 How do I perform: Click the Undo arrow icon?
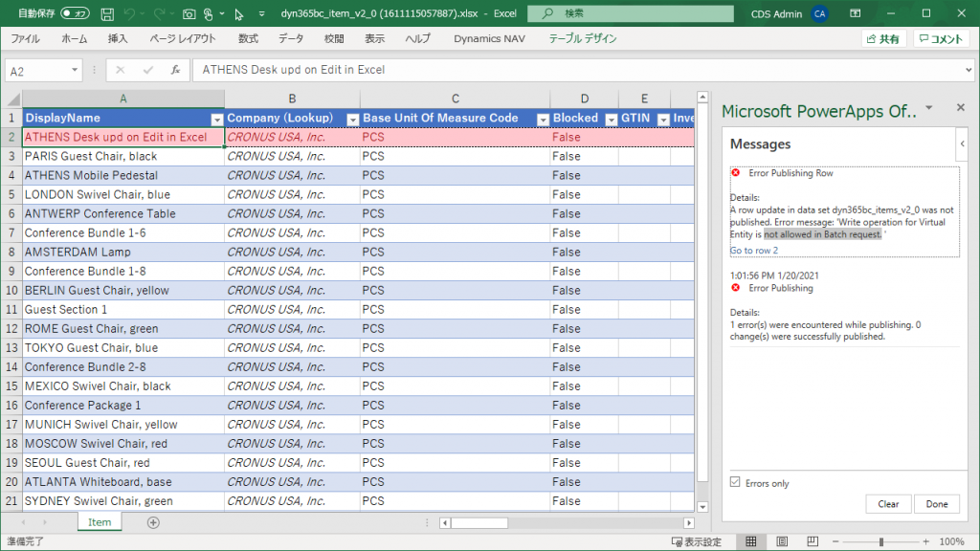click(129, 13)
